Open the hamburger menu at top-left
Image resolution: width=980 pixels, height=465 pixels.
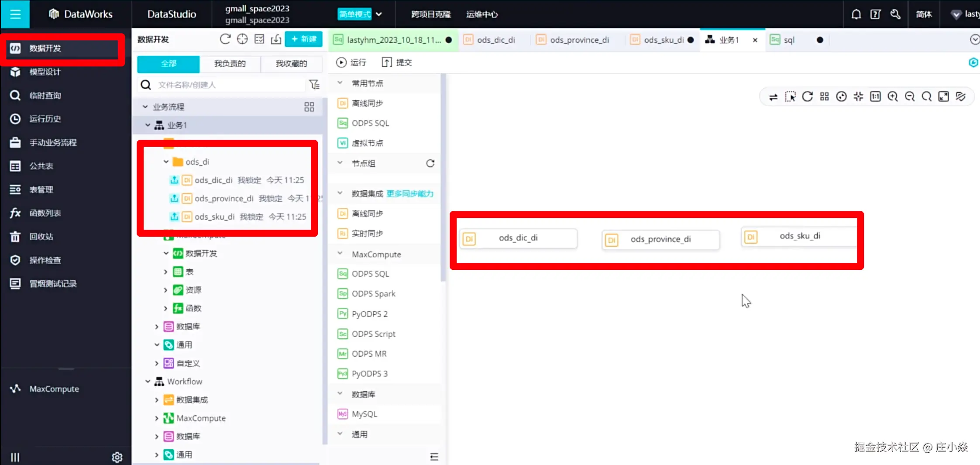pos(15,14)
